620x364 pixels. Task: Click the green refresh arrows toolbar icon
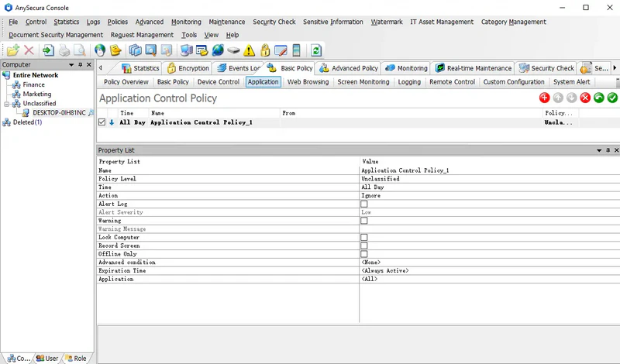click(315, 50)
